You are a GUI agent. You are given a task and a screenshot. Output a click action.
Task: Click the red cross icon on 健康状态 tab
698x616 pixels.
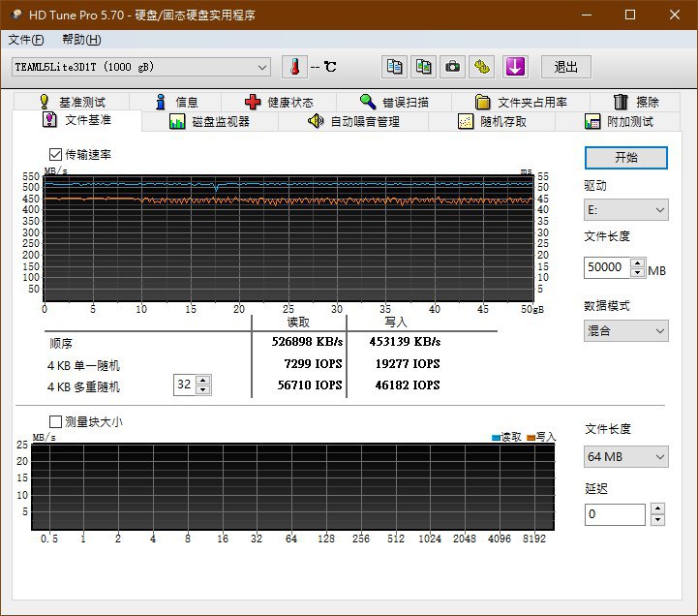(x=253, y=102)
